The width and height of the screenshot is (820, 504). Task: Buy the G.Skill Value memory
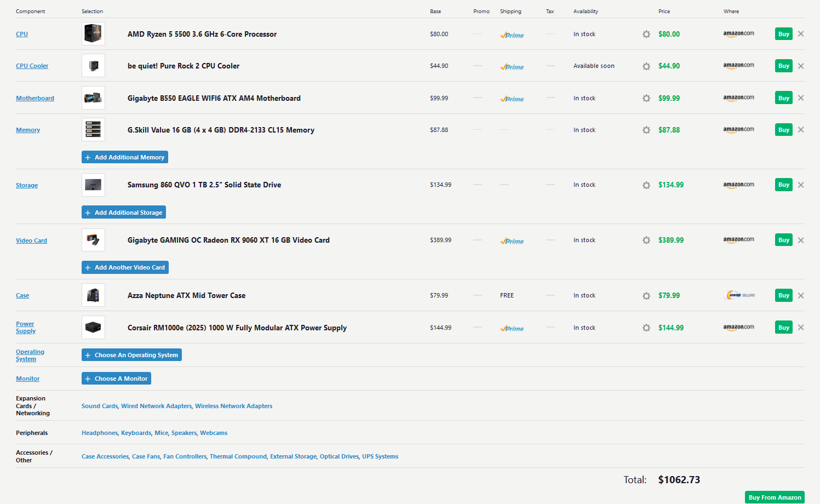point(784,130)
